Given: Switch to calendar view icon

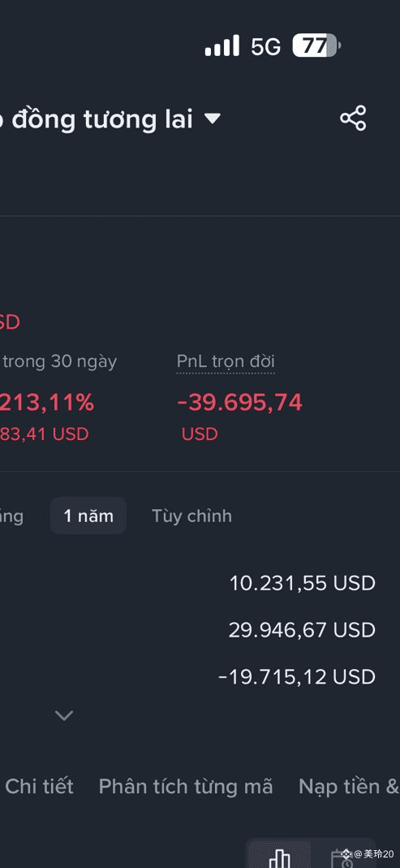Looking at the screenshot, I should point(342,858).
